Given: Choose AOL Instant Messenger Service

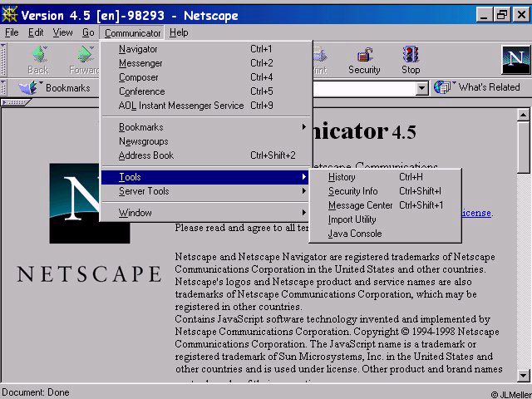Looking at the screenshot, I should pos(205,106).
